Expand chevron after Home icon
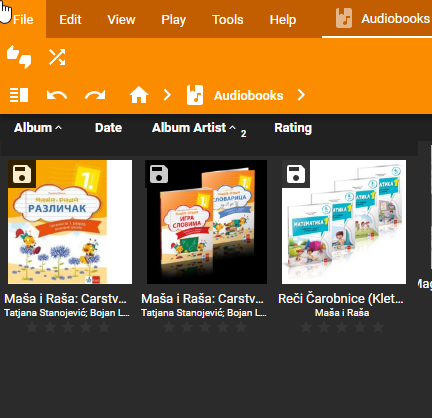432x418 pixels. [x=167, y=95]
